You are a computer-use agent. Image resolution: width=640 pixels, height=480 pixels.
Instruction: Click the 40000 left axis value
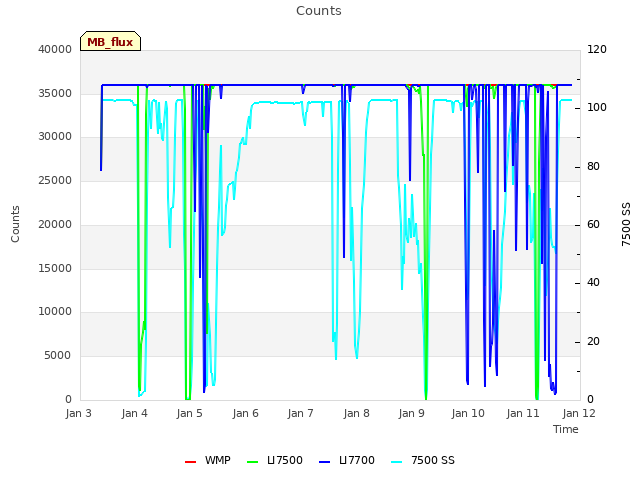click(x=55, y=49)
